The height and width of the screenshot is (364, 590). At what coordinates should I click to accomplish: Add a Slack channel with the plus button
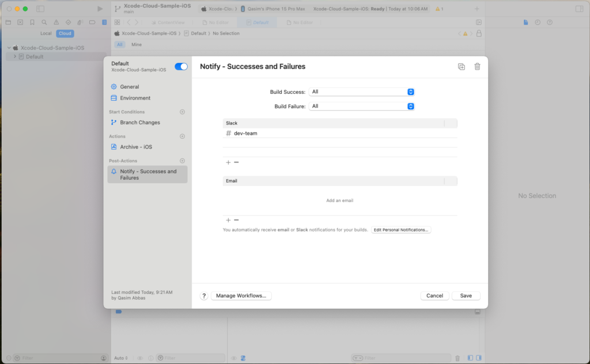pos(228,162)
